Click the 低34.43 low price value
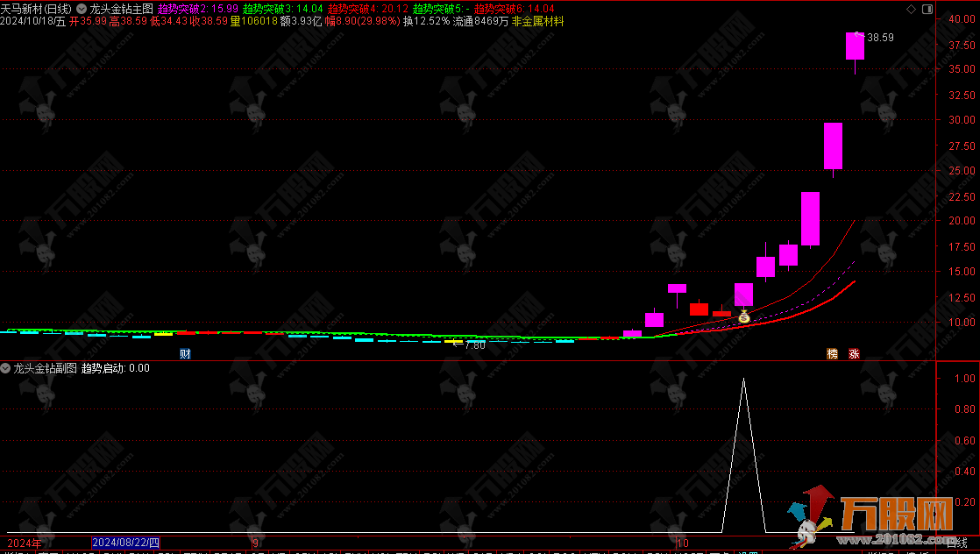 (x=169, y=21)
